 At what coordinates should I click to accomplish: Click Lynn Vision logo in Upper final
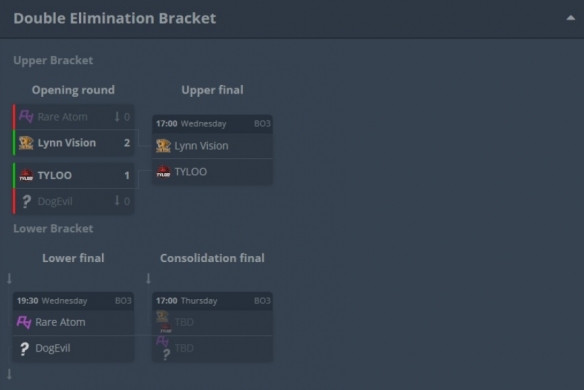click(163, 146)
